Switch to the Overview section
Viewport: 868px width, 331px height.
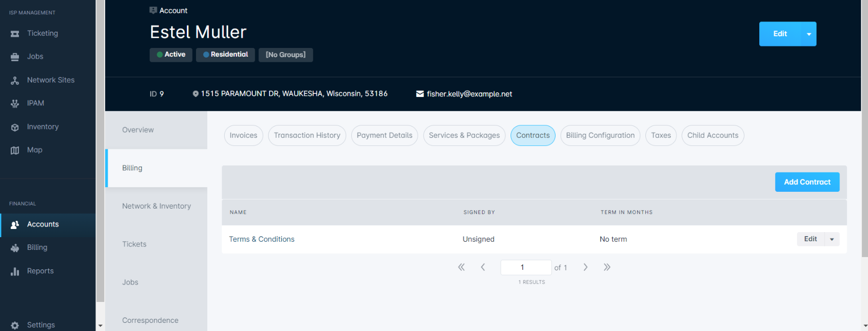pos(156,130)
